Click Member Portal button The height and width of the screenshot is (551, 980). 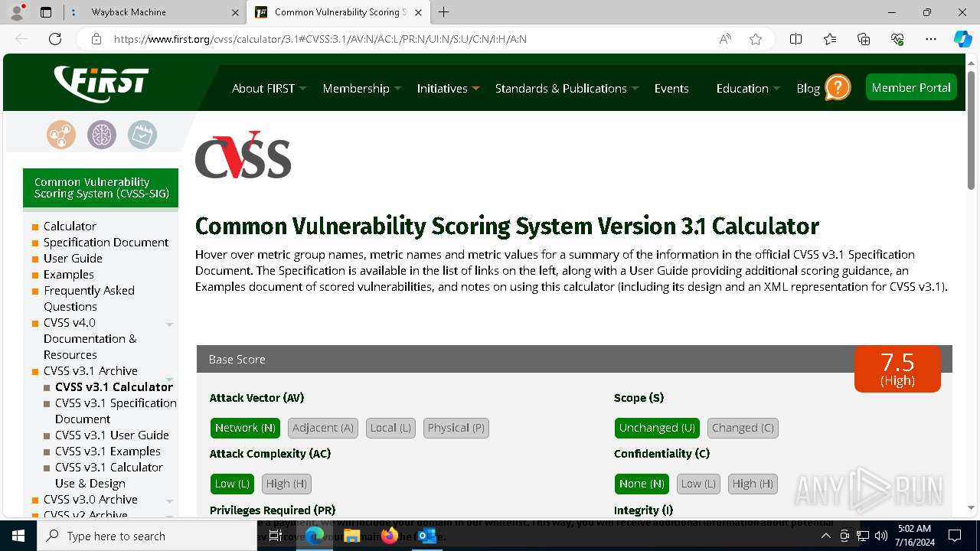click(911, 87)
